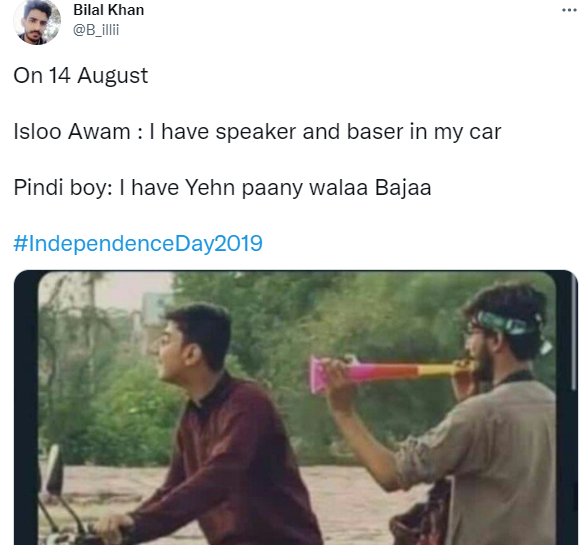
Task: Click the Bilal Khan display name
Action: [108, 10]
